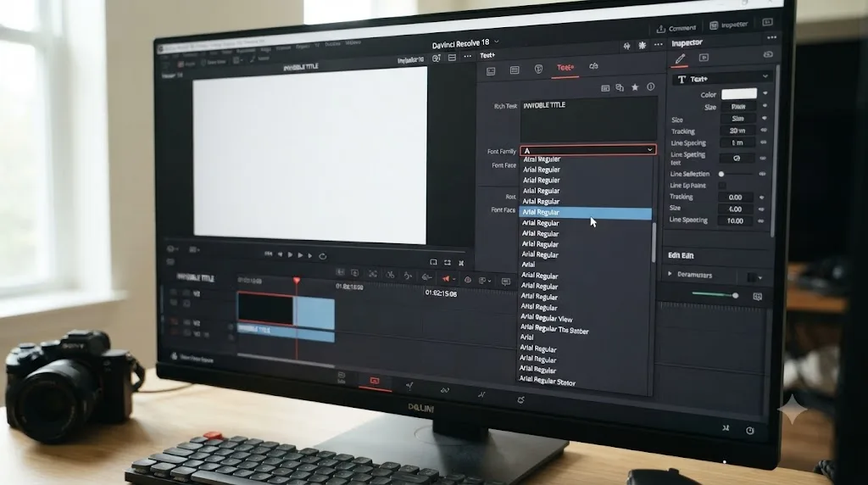This screenshot has width=868, height=485.
Task: Switch to the Inspector pencil settings tab
Action: [x=680, y=59]
